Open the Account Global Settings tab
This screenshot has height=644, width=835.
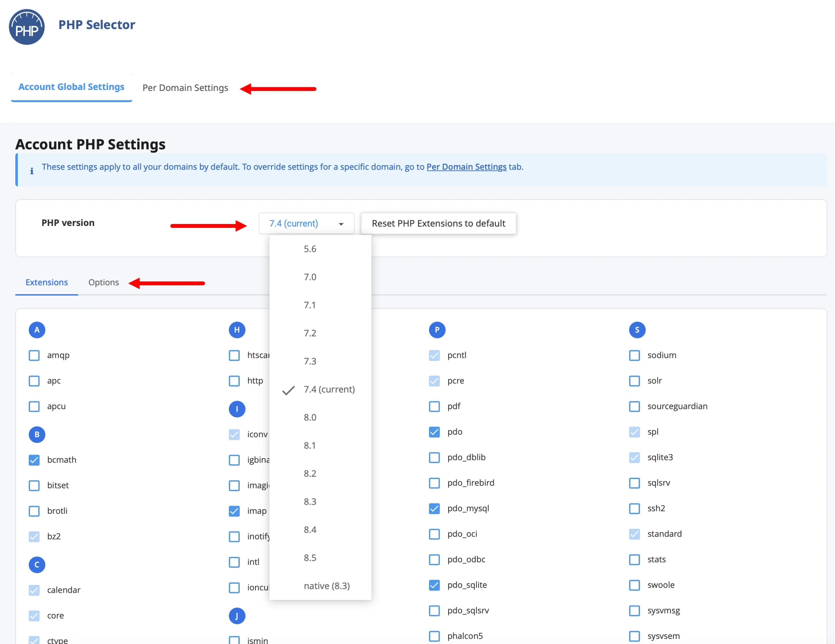[71, 87]
